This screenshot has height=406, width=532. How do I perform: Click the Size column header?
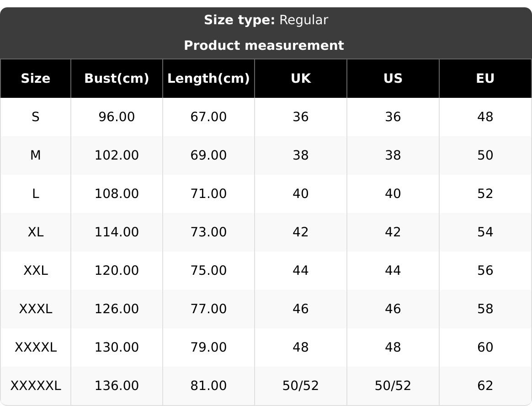pos(36,78)
